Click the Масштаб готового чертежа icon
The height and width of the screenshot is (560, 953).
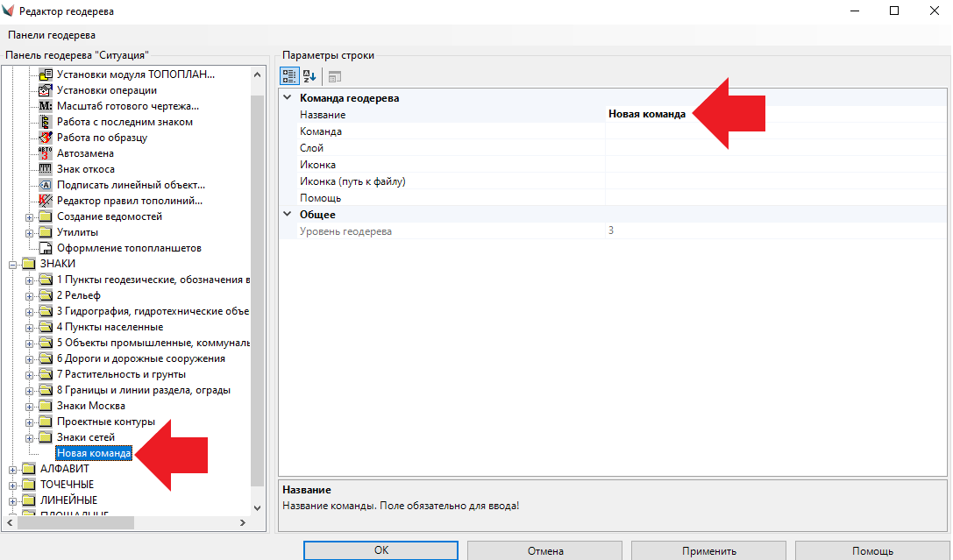coord(46,106)
